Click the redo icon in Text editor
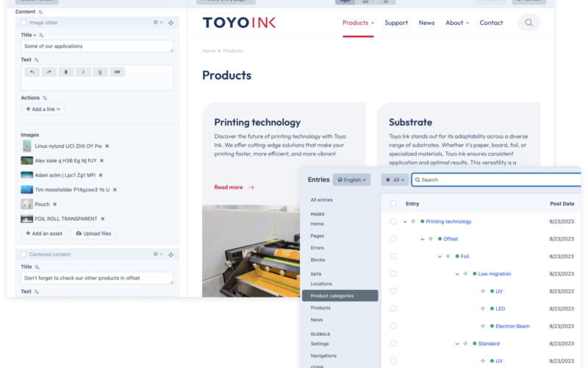Viewport: 588px width, 368px height. 49,71
